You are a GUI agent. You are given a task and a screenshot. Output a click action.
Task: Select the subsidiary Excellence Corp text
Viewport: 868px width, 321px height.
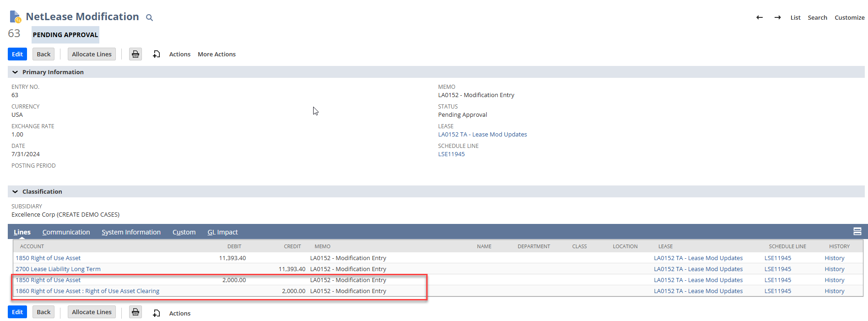65,214
